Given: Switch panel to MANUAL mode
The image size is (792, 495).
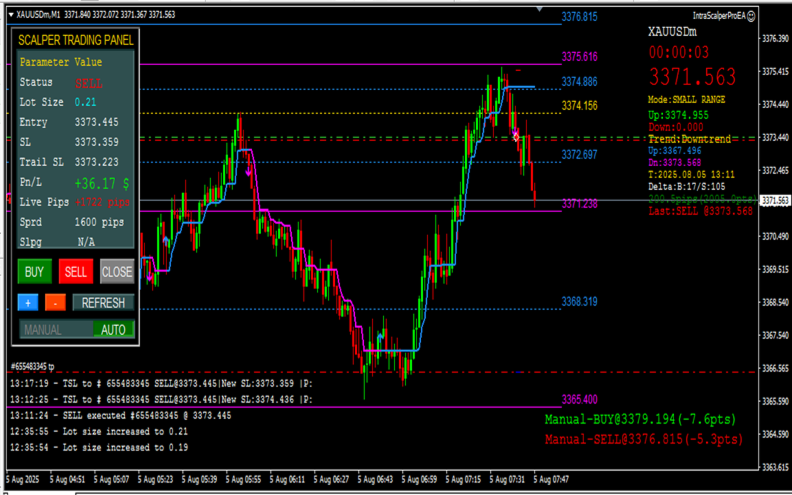Looking at the screenshot, I should point(43,330).
